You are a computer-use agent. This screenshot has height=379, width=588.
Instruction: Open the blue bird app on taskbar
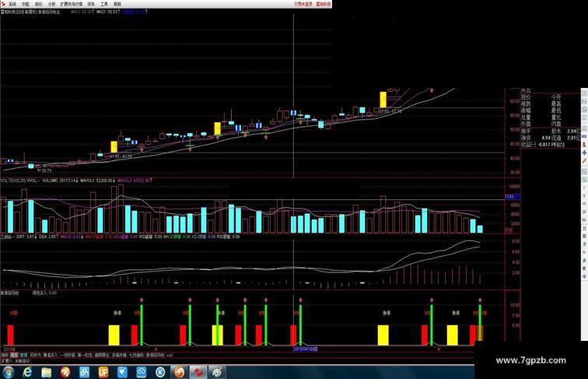coord(122,372)
